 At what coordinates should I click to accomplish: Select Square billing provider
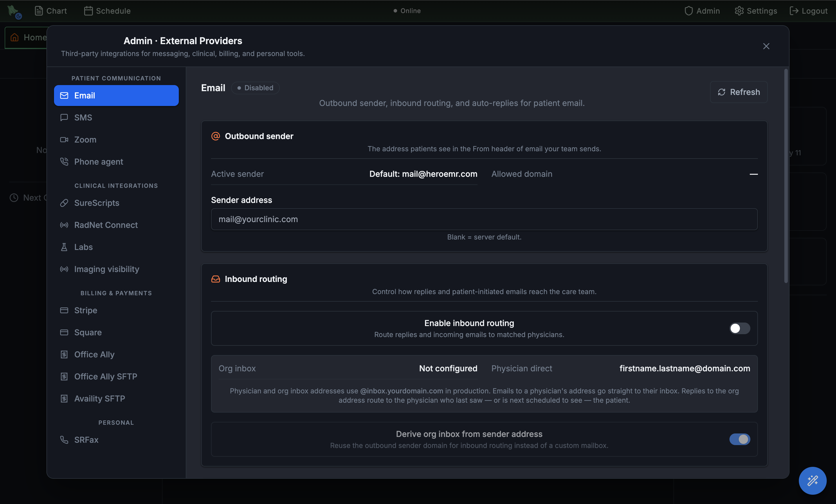pyautogui.click(x=116, y=332)
